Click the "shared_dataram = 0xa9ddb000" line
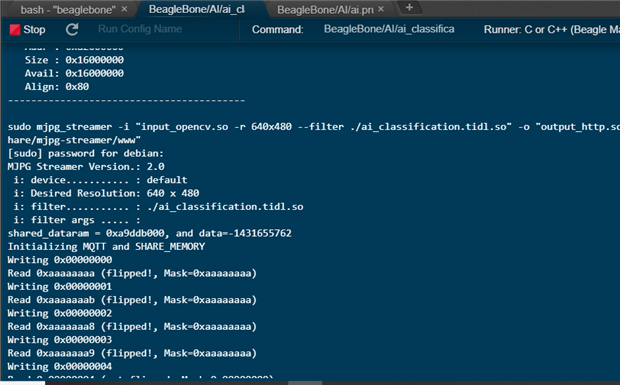Image resolution: width=620 pixels, height=385 pixels. [149, 234]
